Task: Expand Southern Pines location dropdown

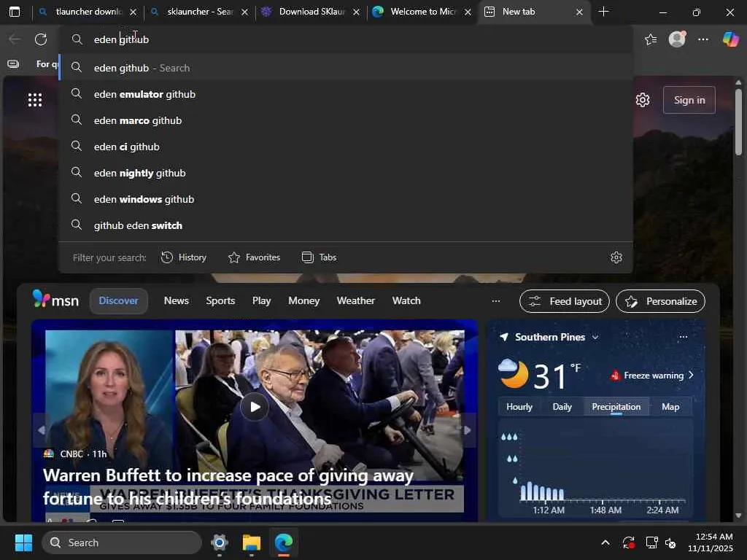Action: tap(595, 337)
